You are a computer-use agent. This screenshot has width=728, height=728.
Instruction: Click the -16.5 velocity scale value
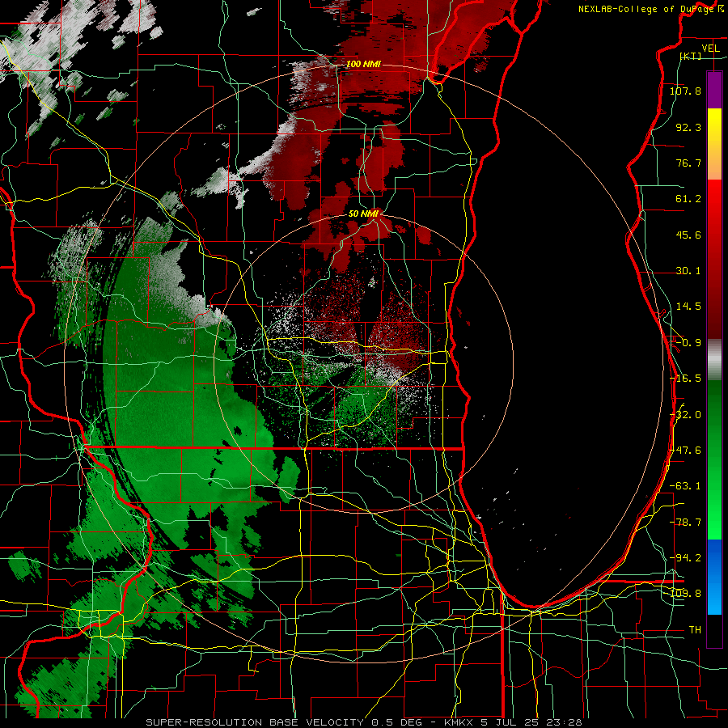(x=685, y=379)
